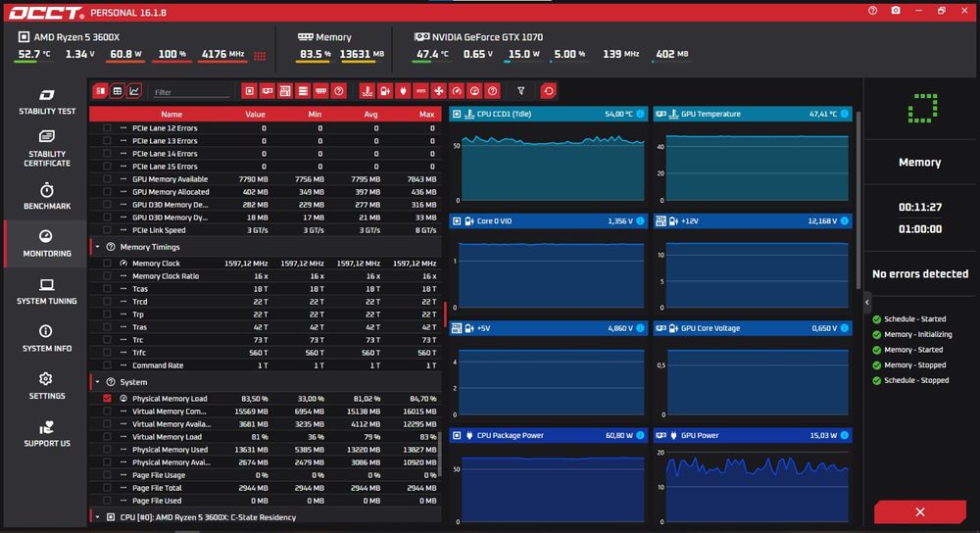Open help from title bar question icon
This screenshot has height=533, width=980.
point(872,11)
